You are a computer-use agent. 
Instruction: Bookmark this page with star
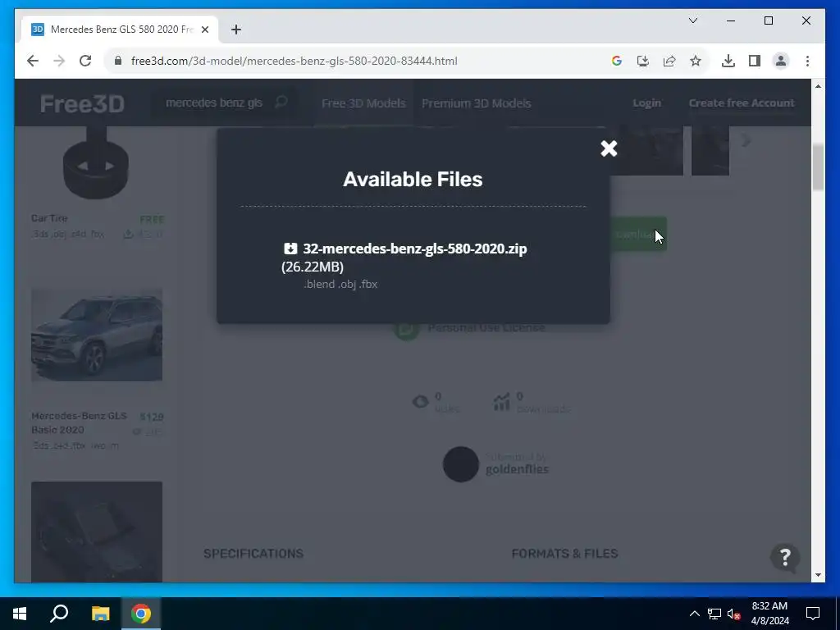click(x=696, y=61)
